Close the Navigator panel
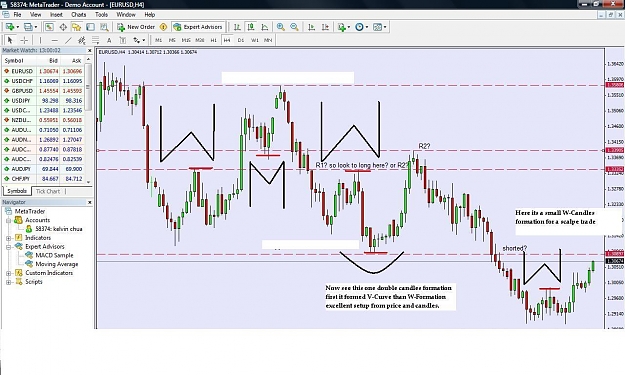The height and width of the screenshot is (375, 625). pos(89,202)
